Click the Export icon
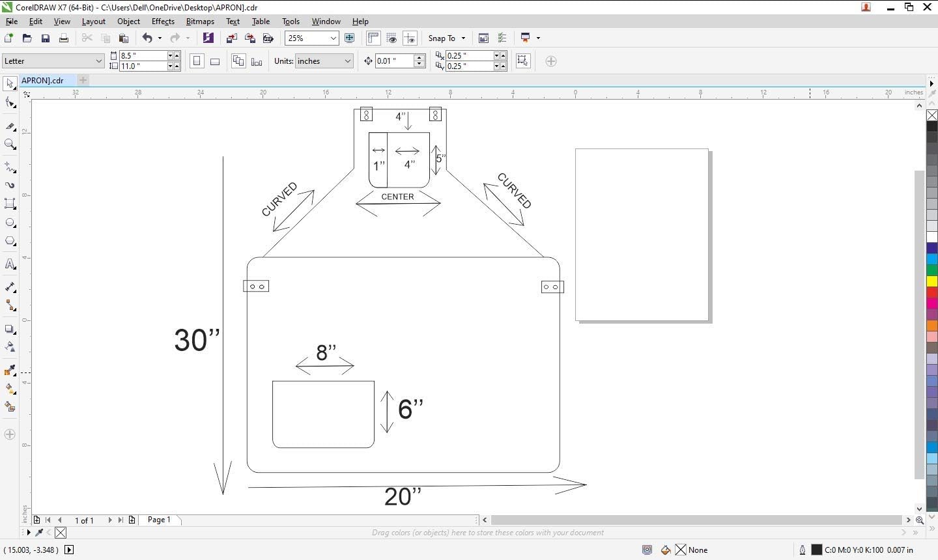The height and width of the screenshot is (560, 938). click(249, 38)
